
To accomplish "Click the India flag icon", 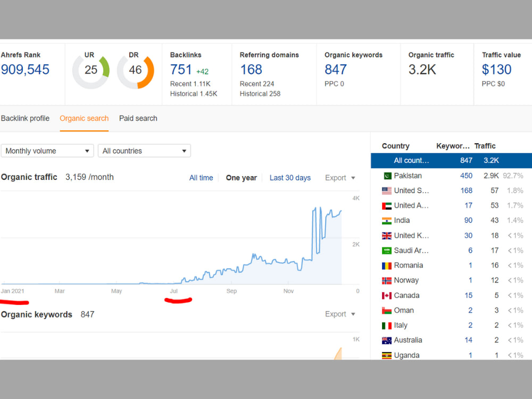I will click(386, 220).
